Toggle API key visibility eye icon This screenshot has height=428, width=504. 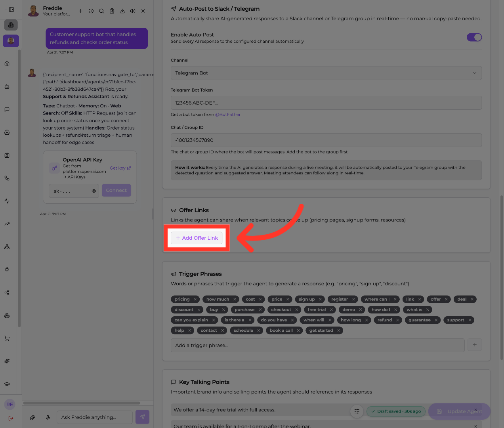tap(94, 191)
